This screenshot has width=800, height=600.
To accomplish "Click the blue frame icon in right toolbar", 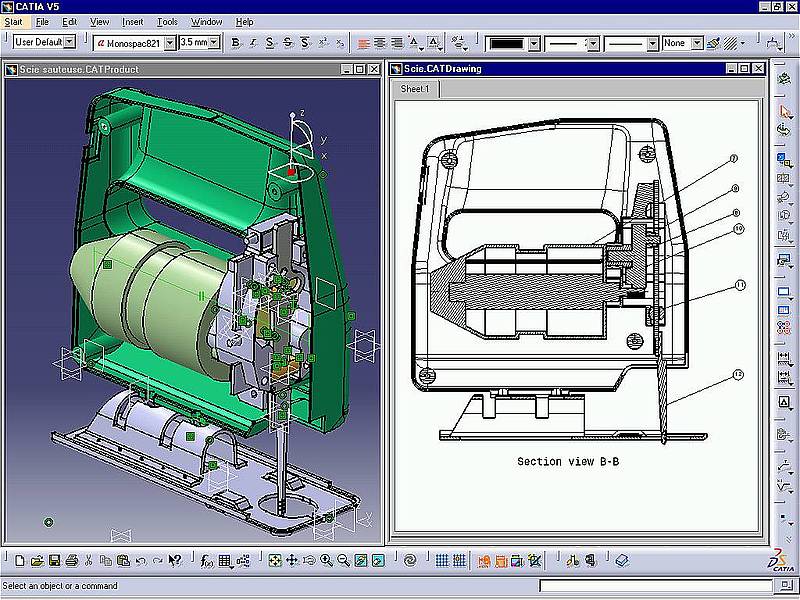I will (x=784, y=292).
